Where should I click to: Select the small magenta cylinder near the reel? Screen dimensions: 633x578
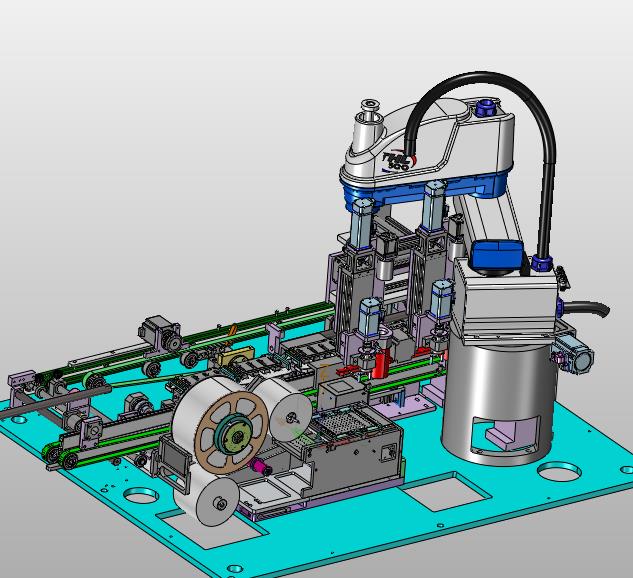(x=260, y=467)
